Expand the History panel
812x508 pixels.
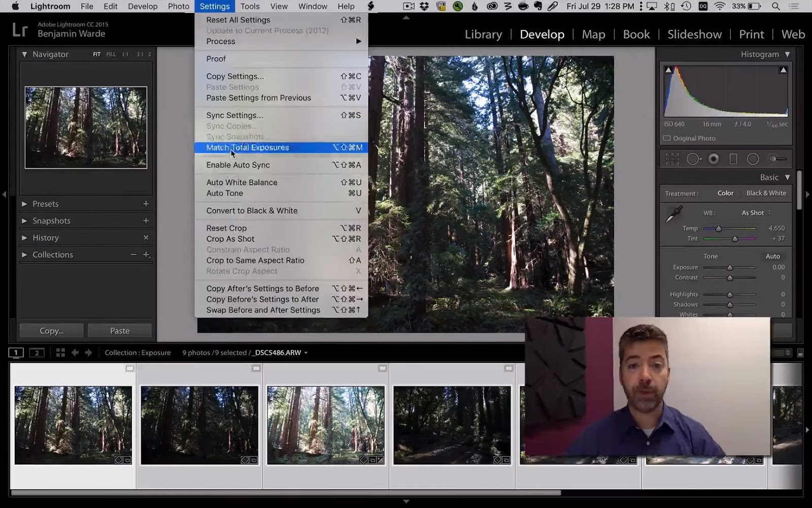tap(24, 237)
